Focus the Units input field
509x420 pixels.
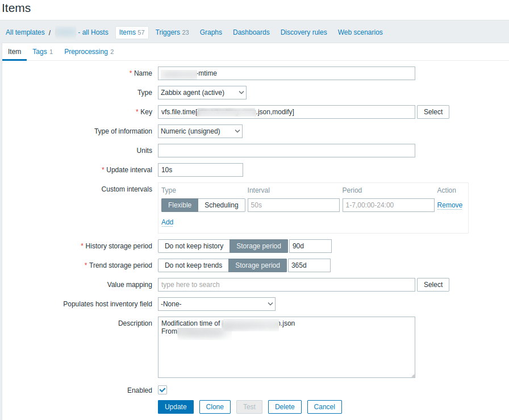click(x=286, y=151)
